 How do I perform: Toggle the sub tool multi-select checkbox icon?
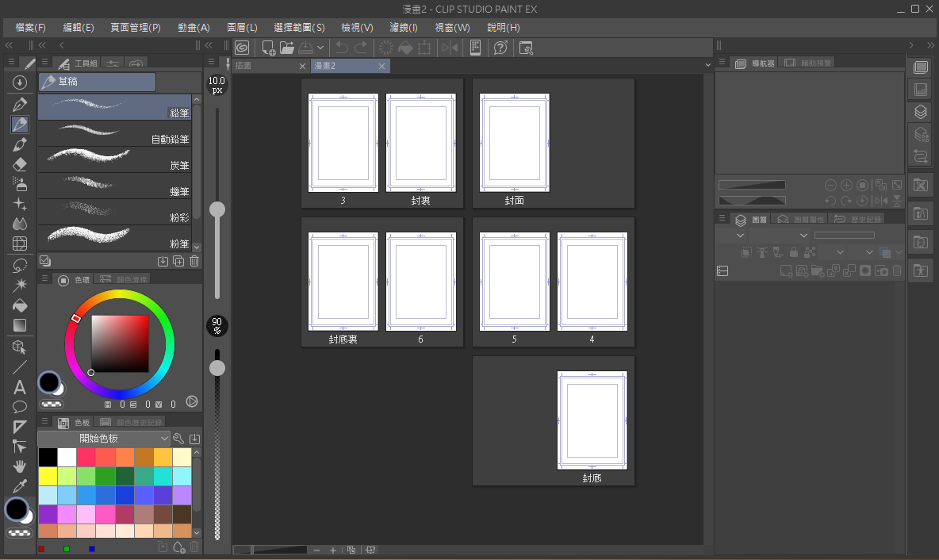[x=45, y=260]
